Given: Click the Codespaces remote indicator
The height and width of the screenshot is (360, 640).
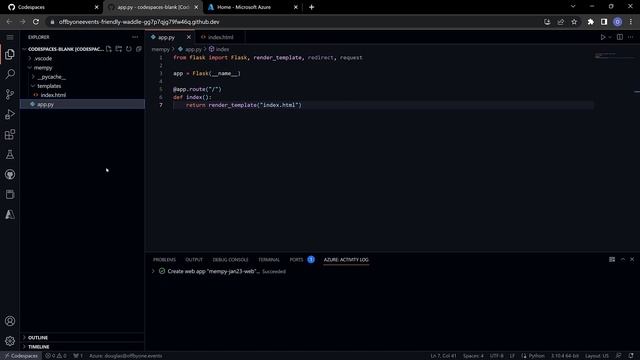Looking at the screenshot, I should pyautogui.click(x=21, y=356).
